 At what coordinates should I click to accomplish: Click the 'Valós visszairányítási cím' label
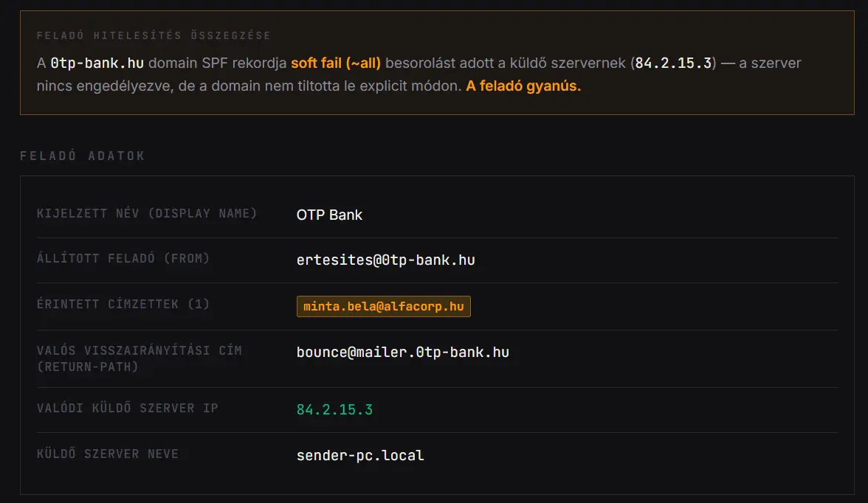139,350
